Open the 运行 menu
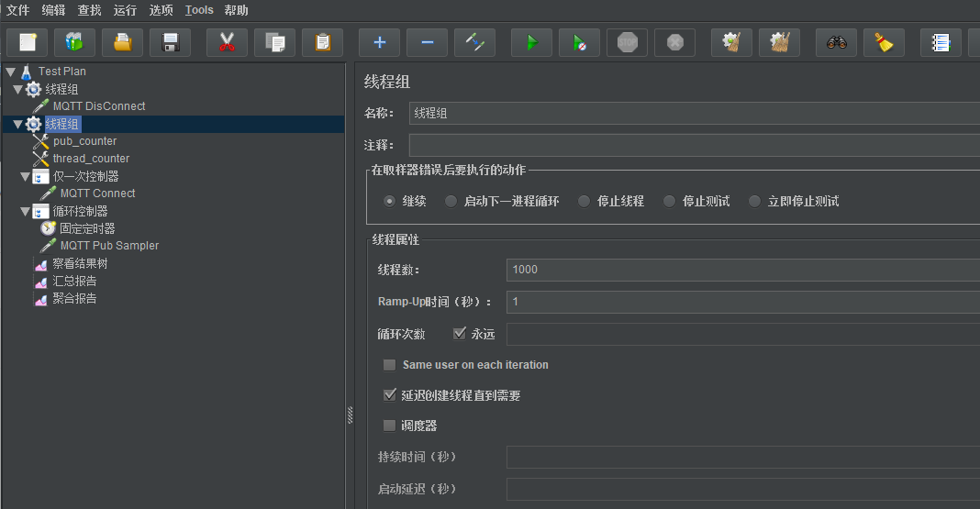 [x=125, y=10]
